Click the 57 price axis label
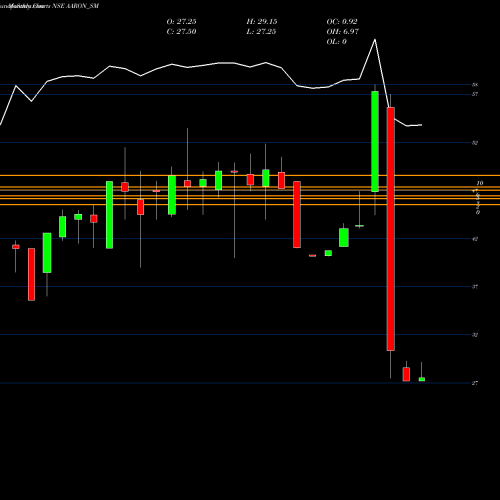500x500 pixels. 475,94
